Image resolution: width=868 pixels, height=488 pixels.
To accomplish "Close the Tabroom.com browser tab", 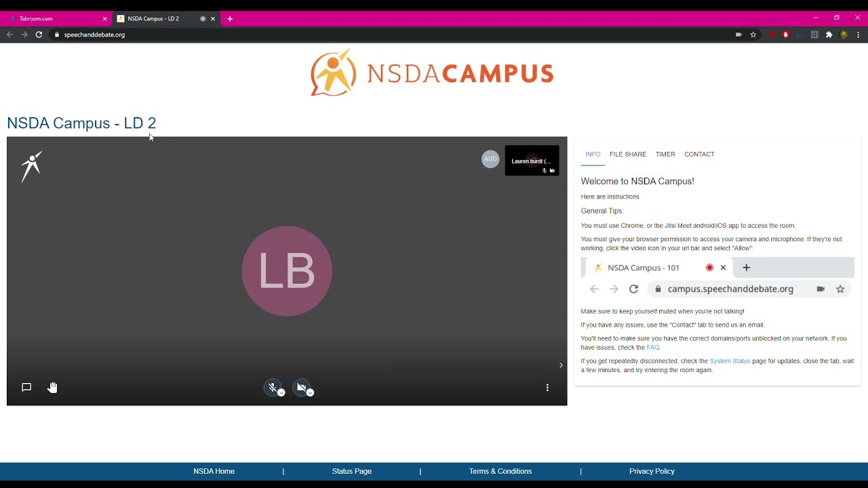I will 104,19.
